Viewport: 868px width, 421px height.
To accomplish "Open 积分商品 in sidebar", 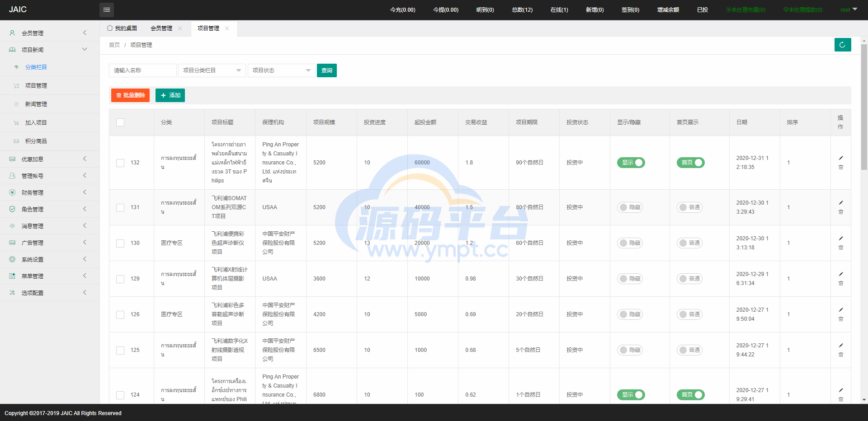I will 36,141.
